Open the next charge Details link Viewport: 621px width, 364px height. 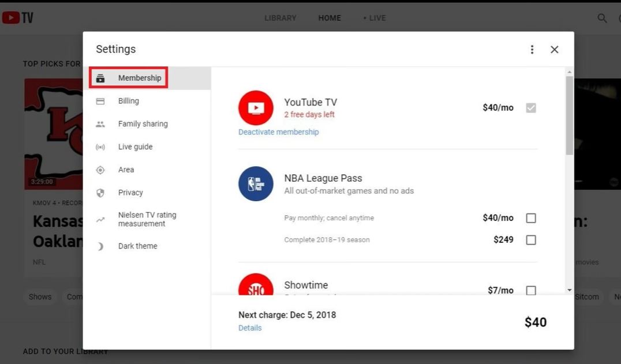(250, 328)
